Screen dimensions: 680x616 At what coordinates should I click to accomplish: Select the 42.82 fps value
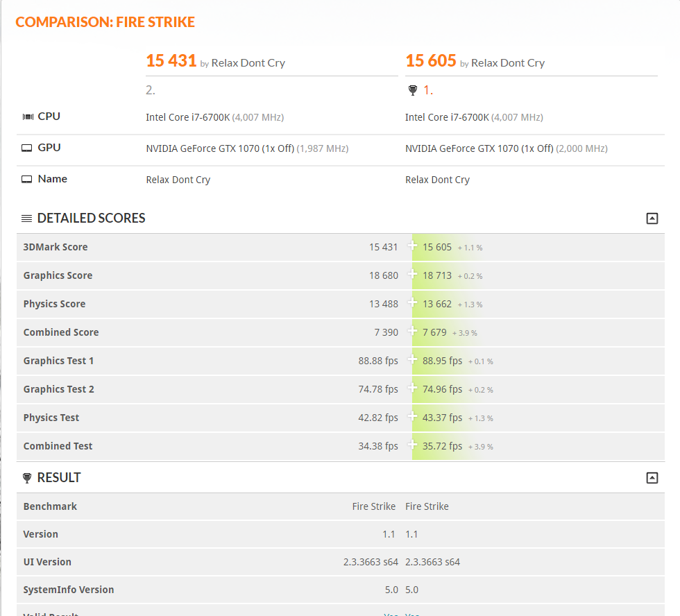tap(378, 418)
